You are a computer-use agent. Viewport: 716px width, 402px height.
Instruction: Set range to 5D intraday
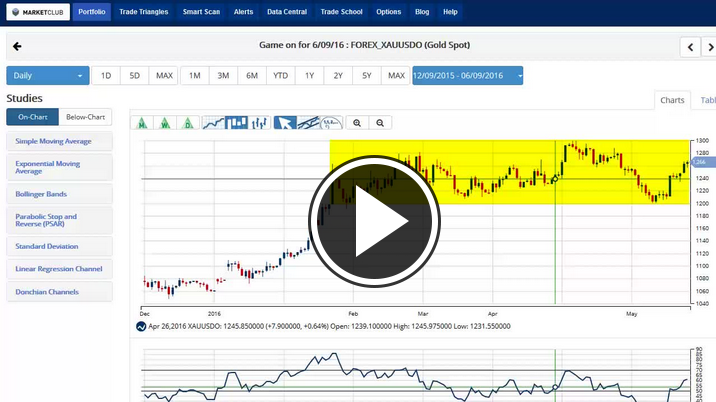click(135, 76)
